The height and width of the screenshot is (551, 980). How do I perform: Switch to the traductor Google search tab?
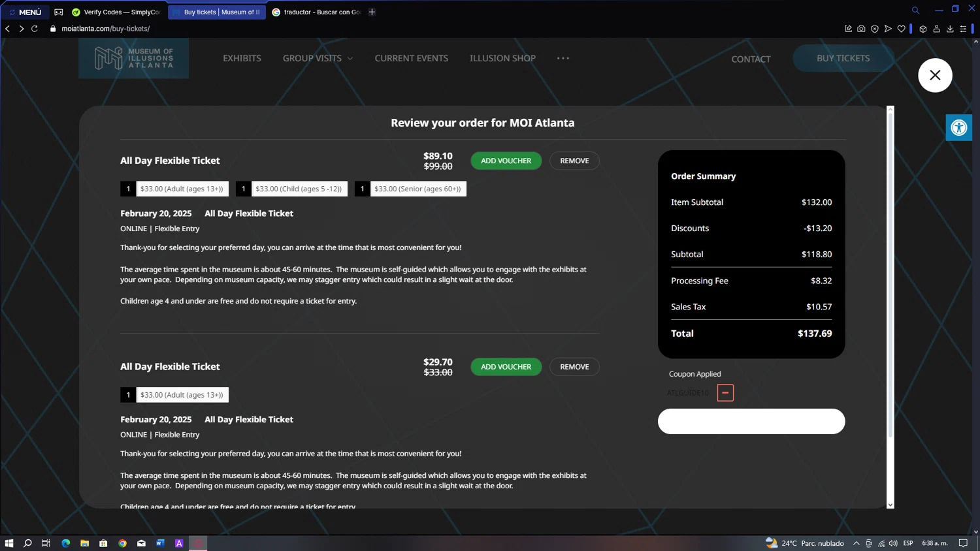pyautogui.click(x=317, y=12)
